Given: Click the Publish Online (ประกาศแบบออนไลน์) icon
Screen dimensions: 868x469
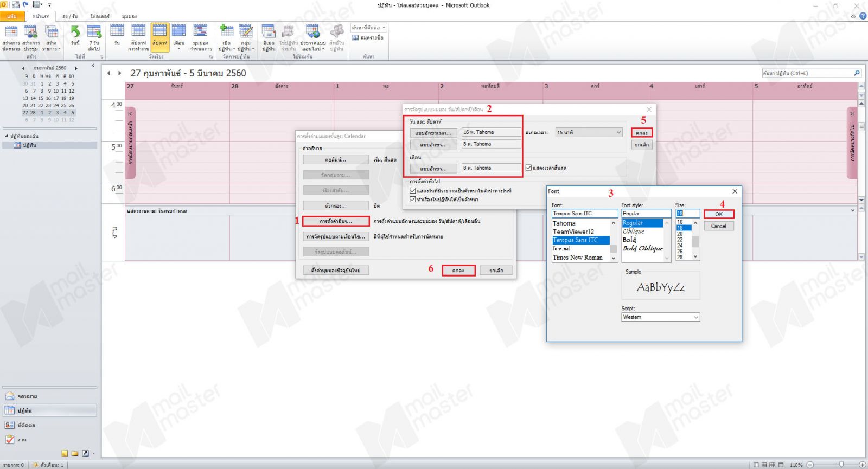Looking at the screenshot, I should pos(313,38).
